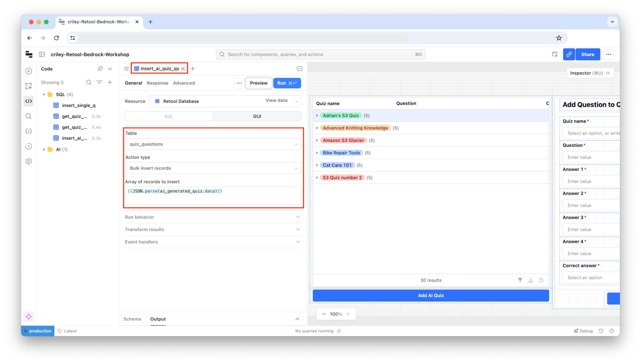Bookmark the page with the star icon

(x=559, y=38)
